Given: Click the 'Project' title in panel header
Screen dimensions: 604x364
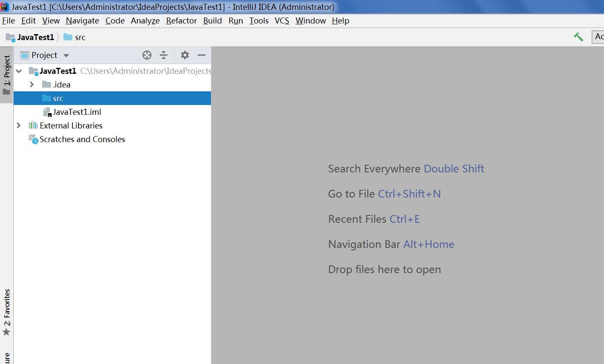Looking at the screenshot, I should 44,55.
